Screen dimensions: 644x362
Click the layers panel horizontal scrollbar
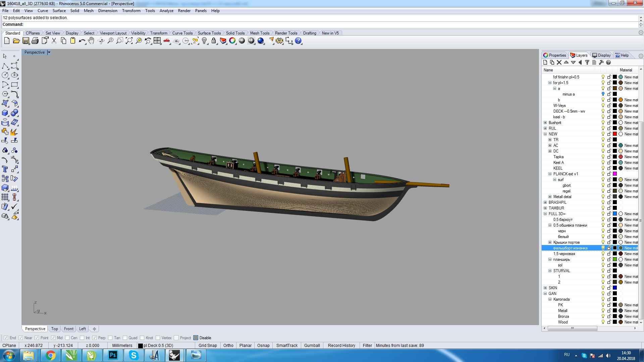pos(572,328)
